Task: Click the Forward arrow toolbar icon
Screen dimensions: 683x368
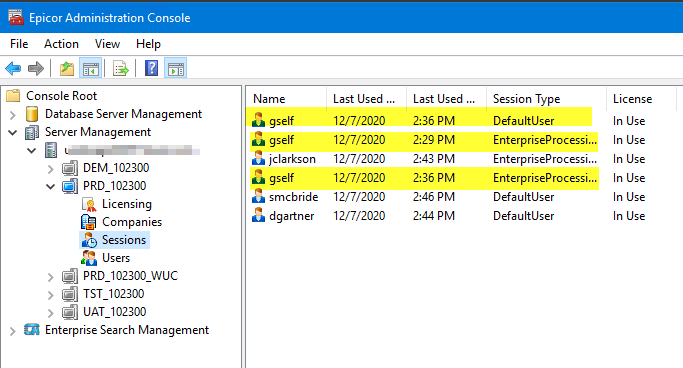Action: click(36, 68)
